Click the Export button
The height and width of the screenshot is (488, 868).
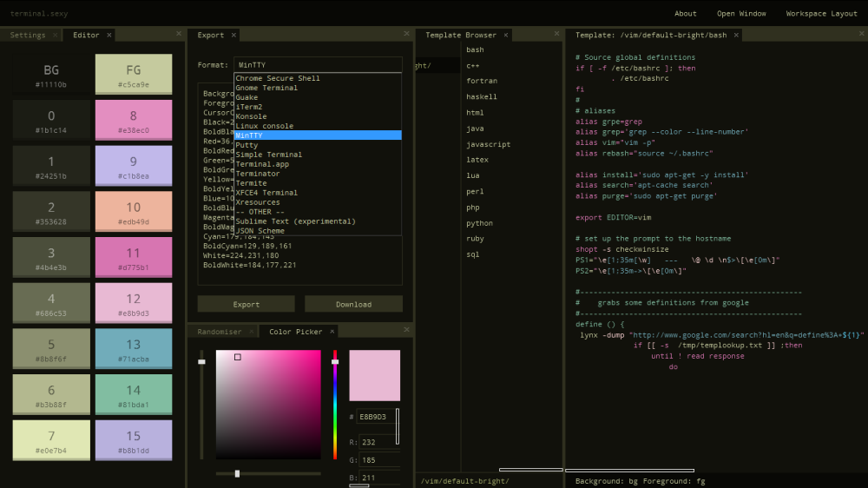coord(247,304)
